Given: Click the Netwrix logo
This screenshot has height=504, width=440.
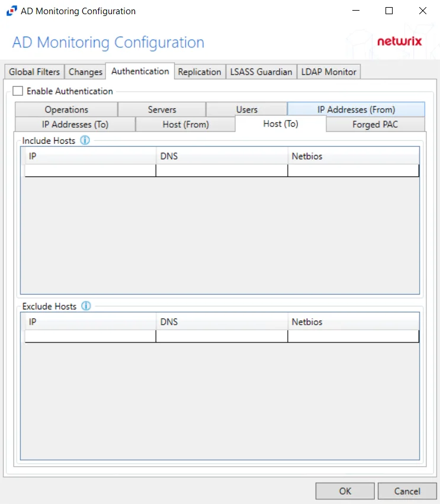Looking at the screenshot, I should (x=399, y=41).
